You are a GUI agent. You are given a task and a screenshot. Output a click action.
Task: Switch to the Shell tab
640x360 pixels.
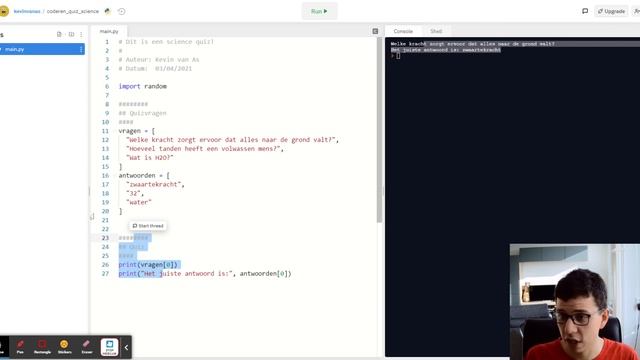coord(436,31)
